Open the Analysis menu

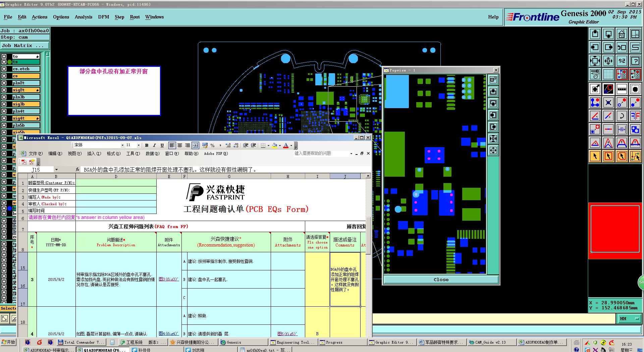pos(84,17)
